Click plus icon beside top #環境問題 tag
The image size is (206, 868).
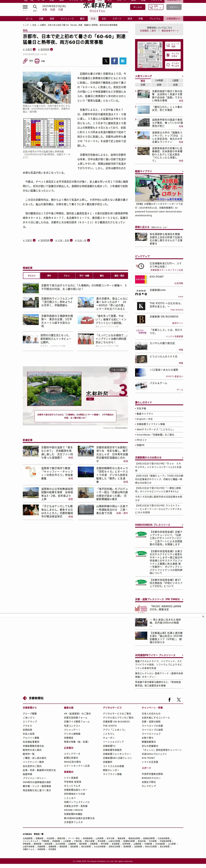51,49
